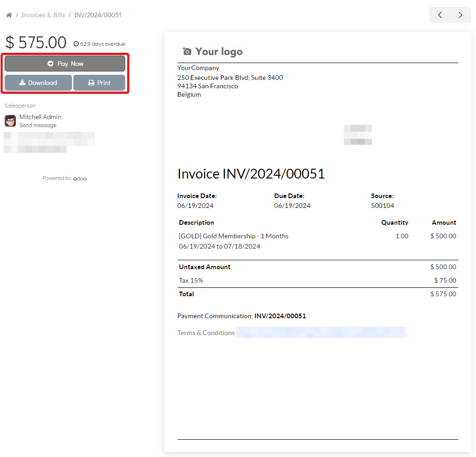Click Mitchell Admin's avatar image

click(10, 121)
